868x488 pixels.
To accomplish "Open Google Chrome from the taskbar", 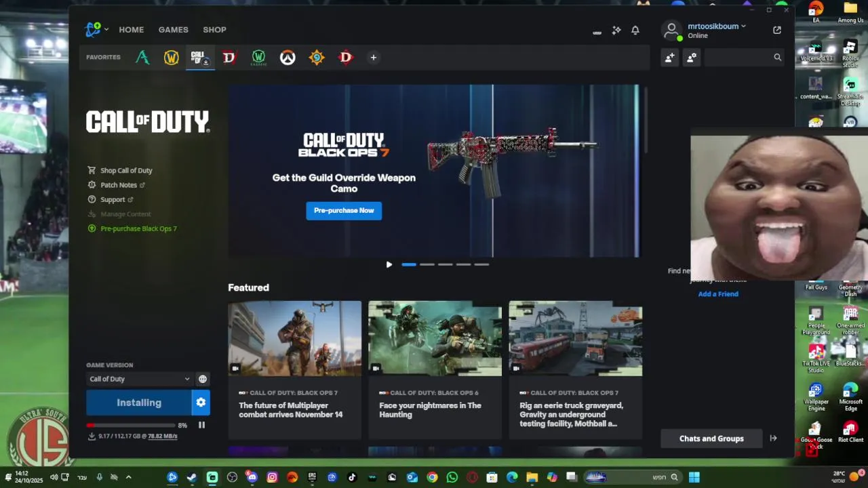I will tap(432, 477).
